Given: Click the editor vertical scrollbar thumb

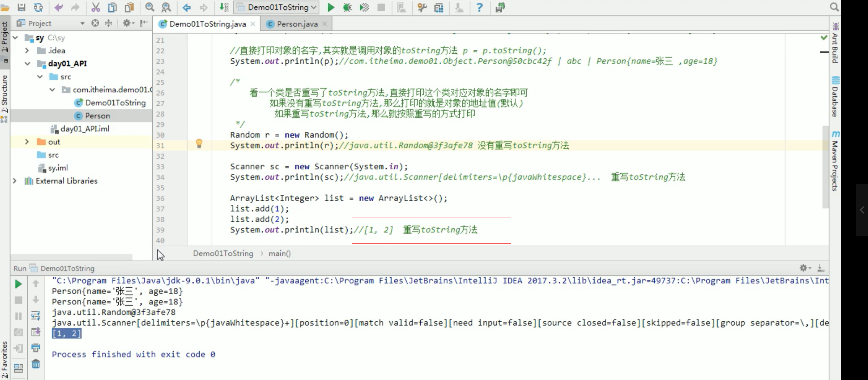Looking at the screenshot, I should pyautogui.click(x=825, y=167).
